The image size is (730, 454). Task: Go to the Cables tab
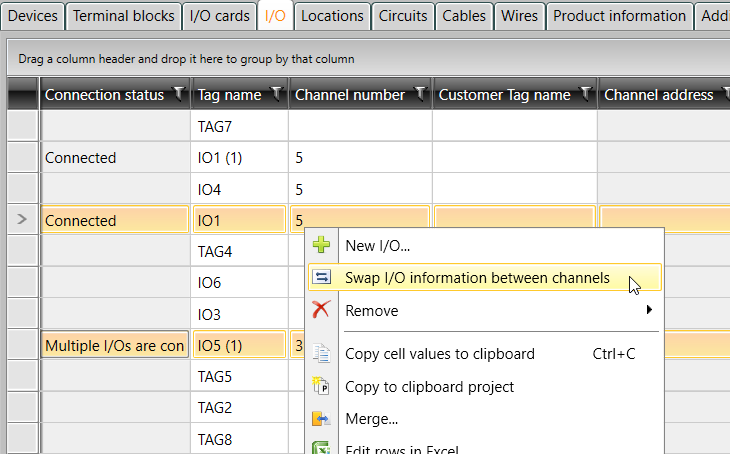464,16
